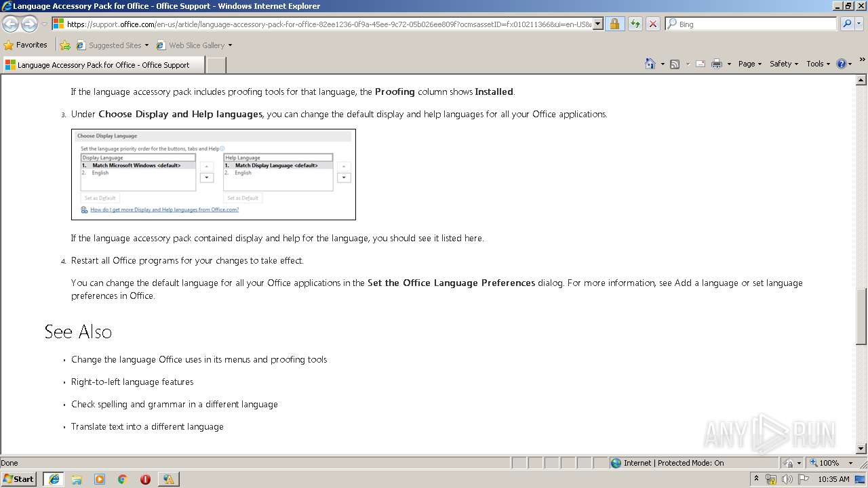868x488 pixels.
Task: Click the Stop loading red X icon
Action: coord(652,24)
